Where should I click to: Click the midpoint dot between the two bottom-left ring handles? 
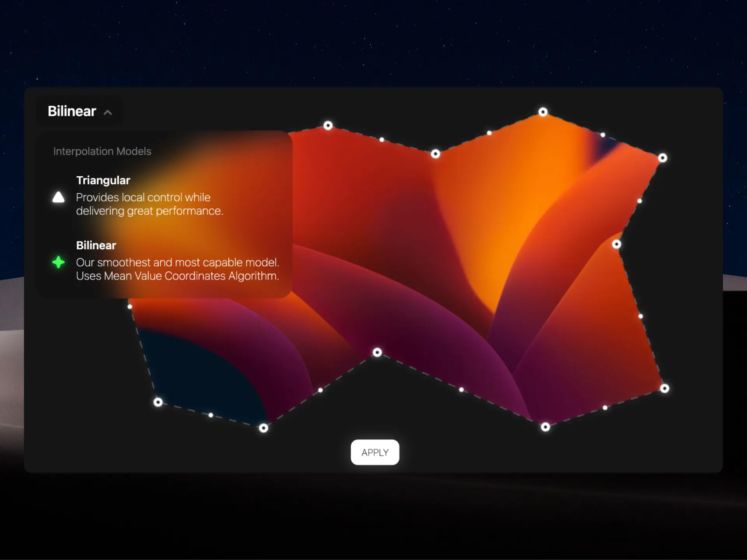tap(210, 415)
